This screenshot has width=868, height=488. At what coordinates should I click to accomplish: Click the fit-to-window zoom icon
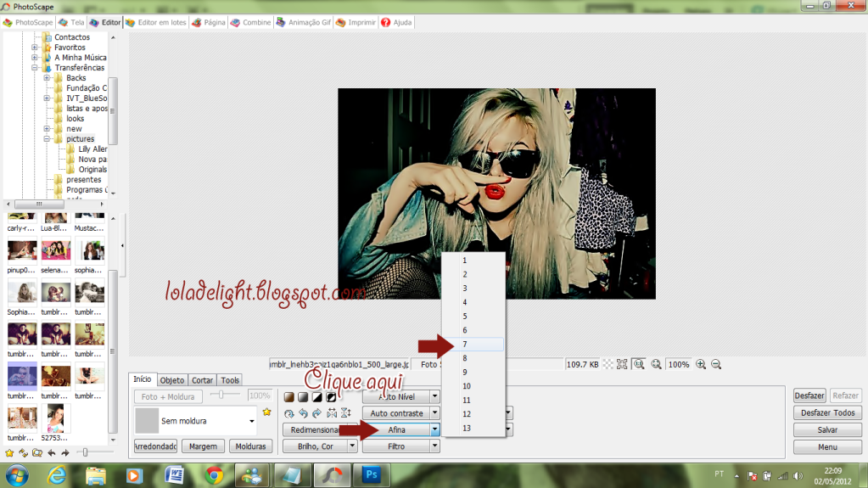656,364
